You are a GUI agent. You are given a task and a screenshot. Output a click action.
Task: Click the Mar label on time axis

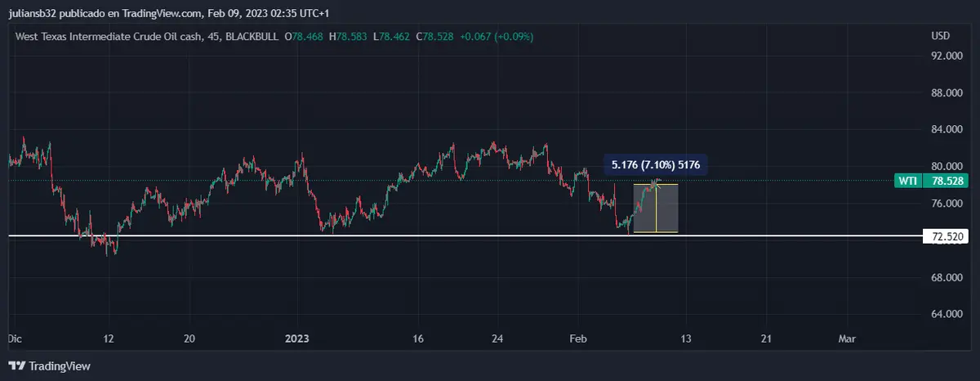click(847, 338)
